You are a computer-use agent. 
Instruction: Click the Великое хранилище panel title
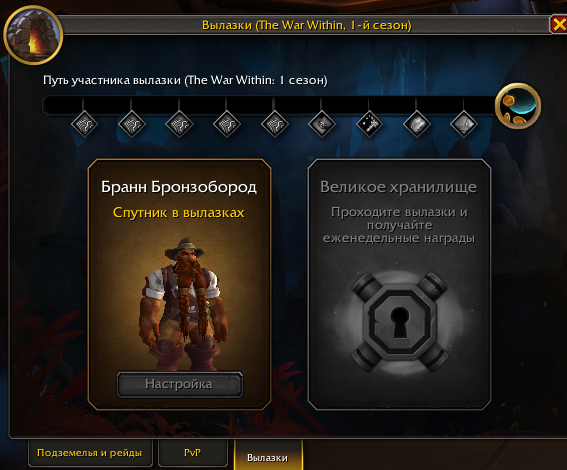click(x=398, y=187)
